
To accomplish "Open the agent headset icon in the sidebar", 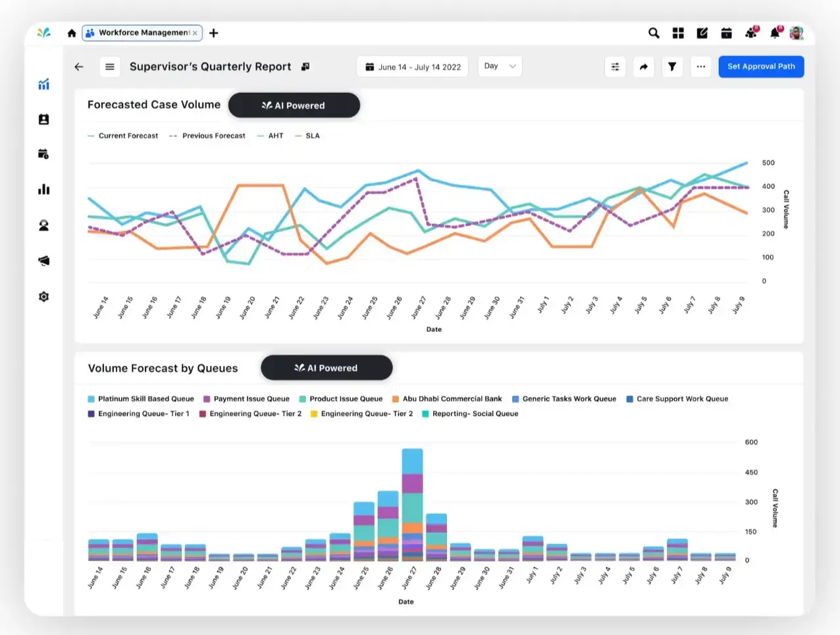I will (x=43, y=225).
